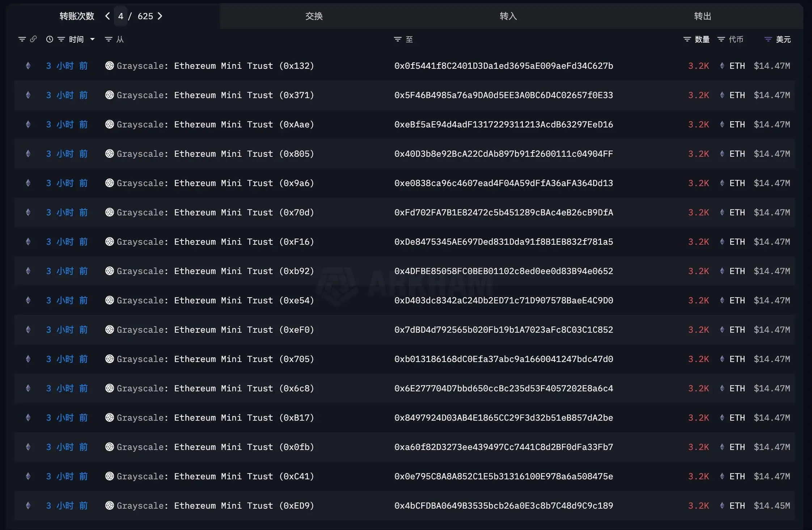Click the clock icon beside the 时间 header

click(50, 39)
